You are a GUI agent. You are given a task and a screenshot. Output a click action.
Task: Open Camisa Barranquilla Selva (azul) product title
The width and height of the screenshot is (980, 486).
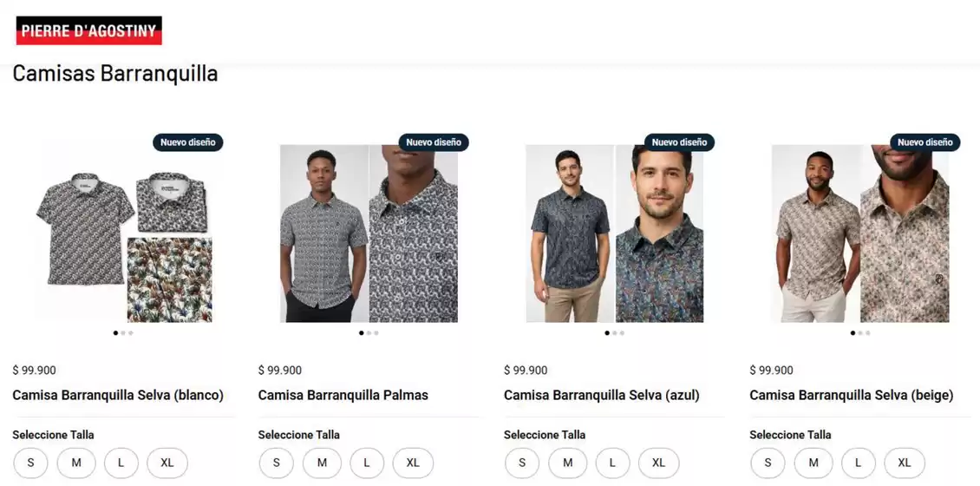point(601,395)
